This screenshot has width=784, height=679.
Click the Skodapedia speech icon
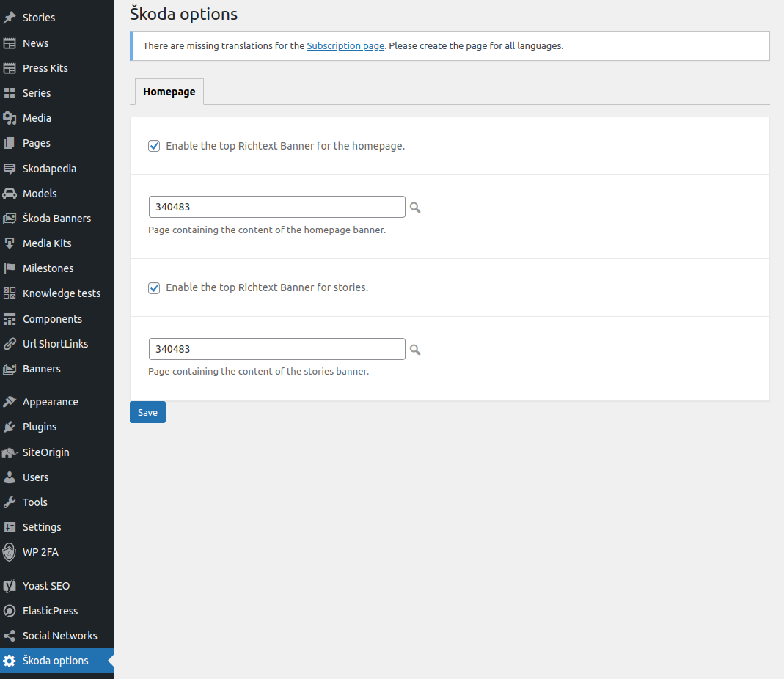[10, 169]
